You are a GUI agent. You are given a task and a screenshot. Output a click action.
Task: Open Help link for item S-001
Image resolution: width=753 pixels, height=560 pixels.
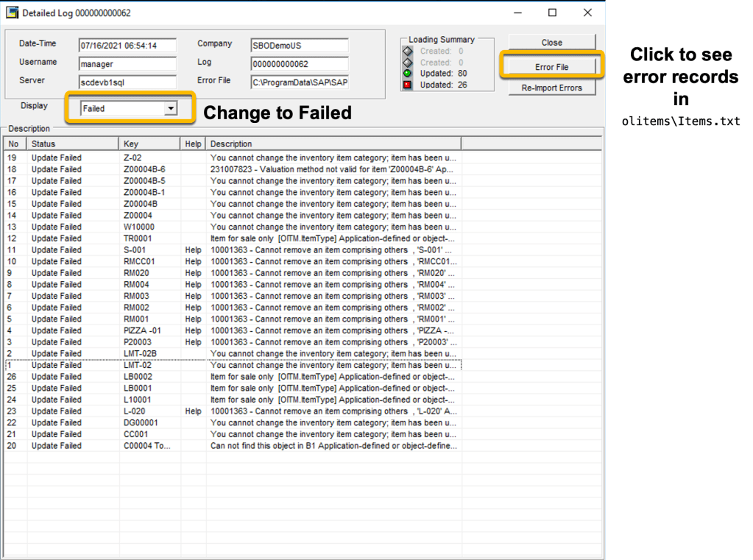click(193, 250)
